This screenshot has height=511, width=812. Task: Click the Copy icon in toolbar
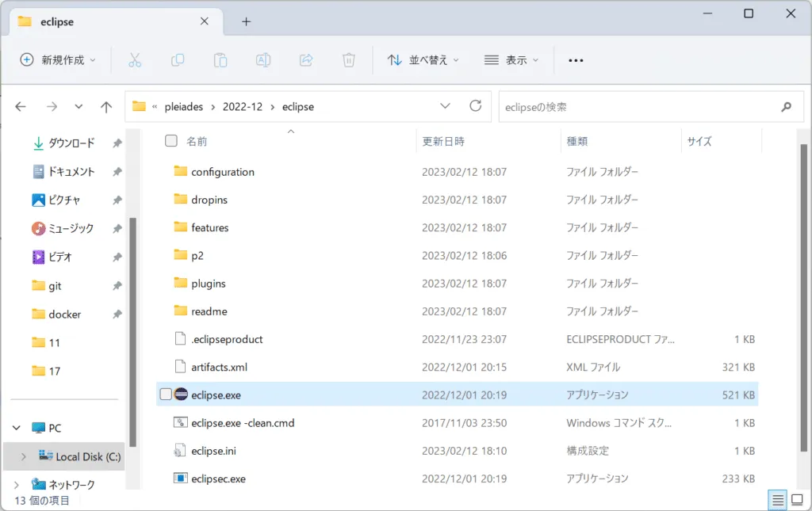point(178,60)
